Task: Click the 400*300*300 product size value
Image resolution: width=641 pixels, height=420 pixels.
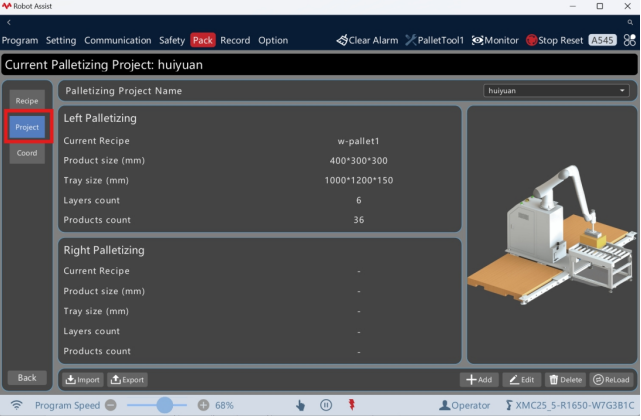Action: 359,161
